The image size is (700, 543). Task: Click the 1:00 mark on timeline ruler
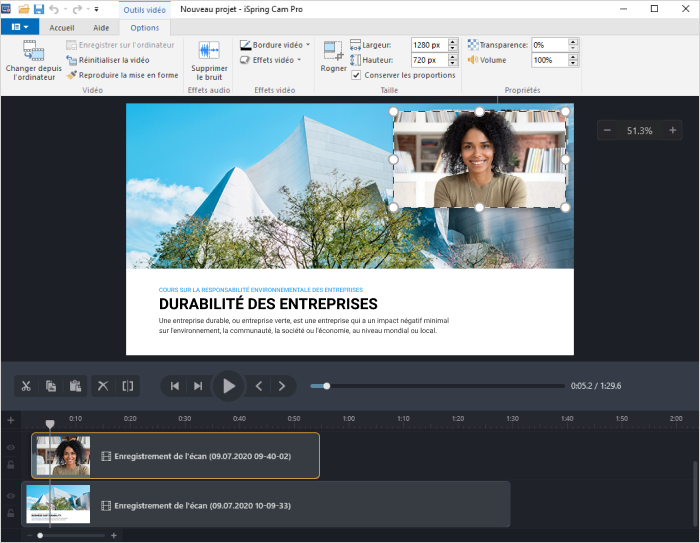tap(349, 419)
